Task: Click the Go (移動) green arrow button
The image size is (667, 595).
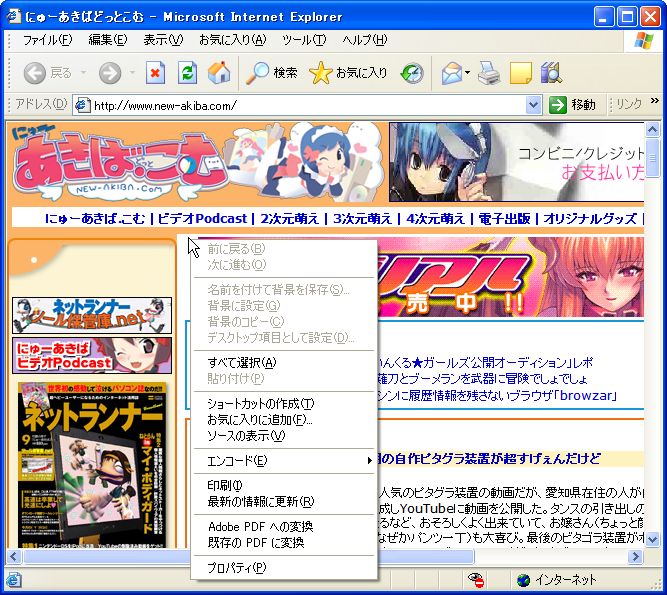Action: (572, 105)
